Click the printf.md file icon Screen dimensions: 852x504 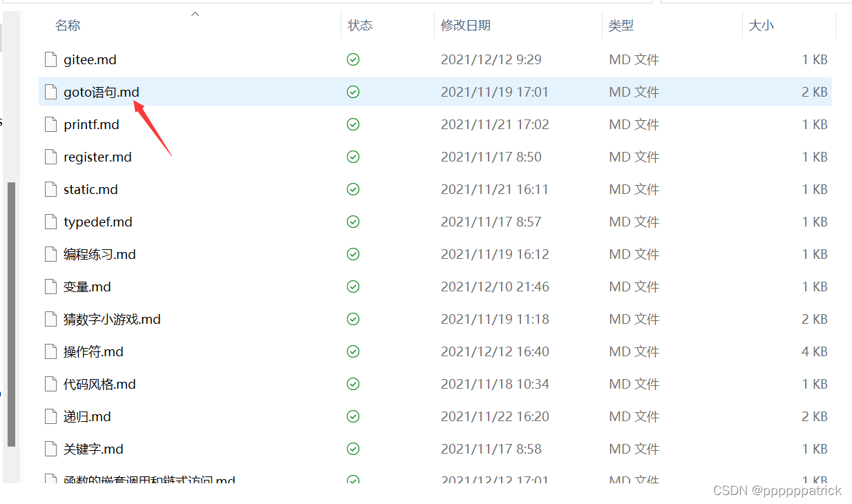click(50, 124)
